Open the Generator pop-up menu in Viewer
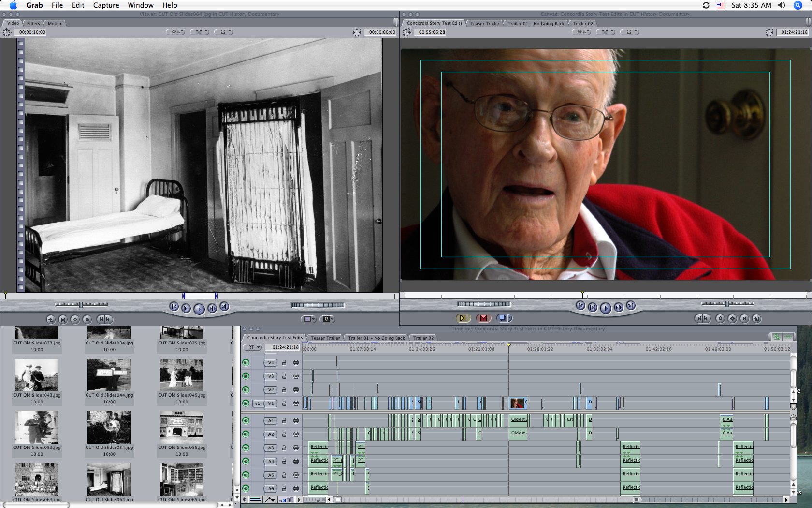The width and height of the screenshot is (812, 508). [327, 319]
